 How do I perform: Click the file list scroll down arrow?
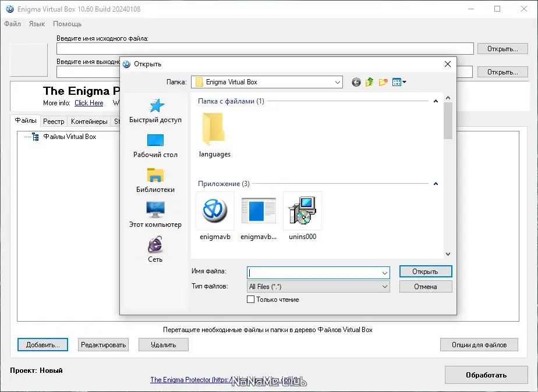[x=448, y=254]
